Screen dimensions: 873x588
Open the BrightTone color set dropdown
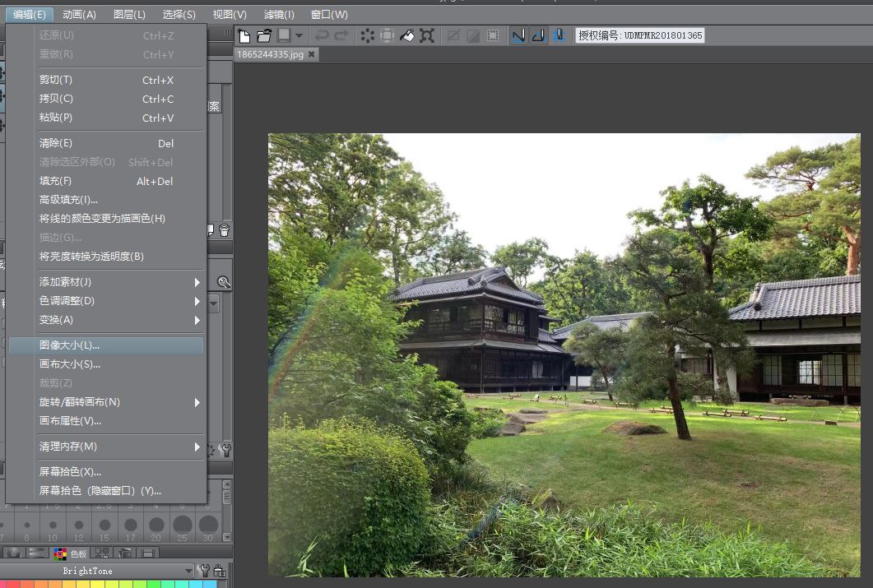[x=97, y=571]
